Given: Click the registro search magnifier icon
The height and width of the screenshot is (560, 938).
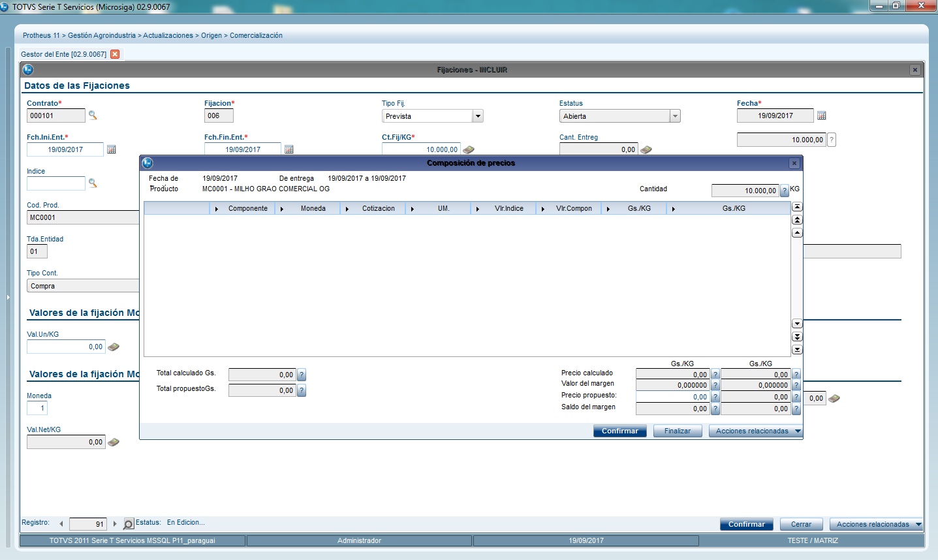Looking at the screenshot, I should pyautogui.click(x=129, y=523).
